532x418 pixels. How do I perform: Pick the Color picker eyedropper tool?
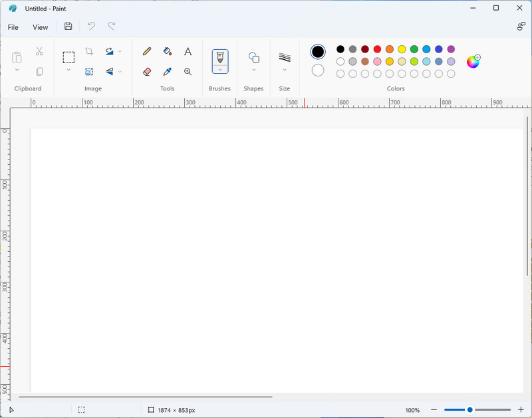pyautogui.click(x=168, y=72)
